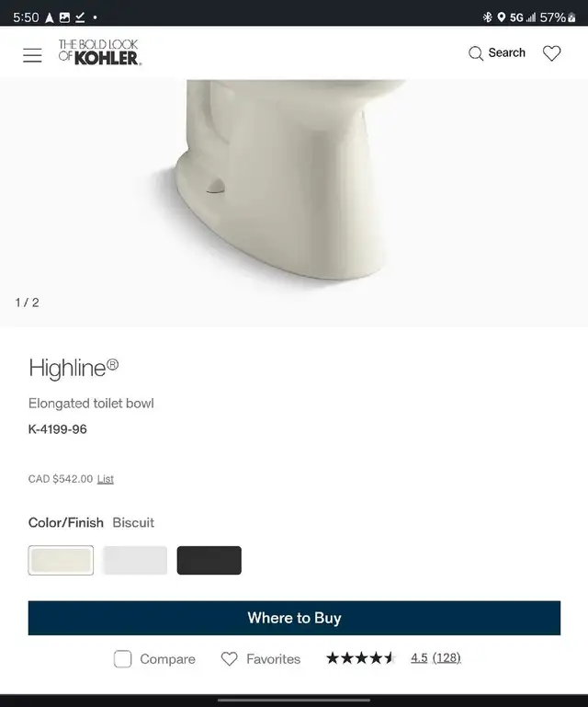The image size is (588, 707).
Task: Tap the search magnifier icon
Action: click(x=475, y=53)
